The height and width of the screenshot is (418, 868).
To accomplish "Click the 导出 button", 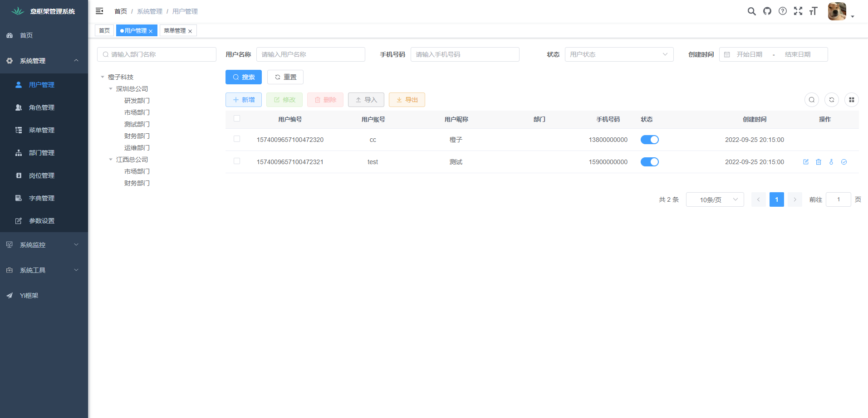I will (407, 100).
